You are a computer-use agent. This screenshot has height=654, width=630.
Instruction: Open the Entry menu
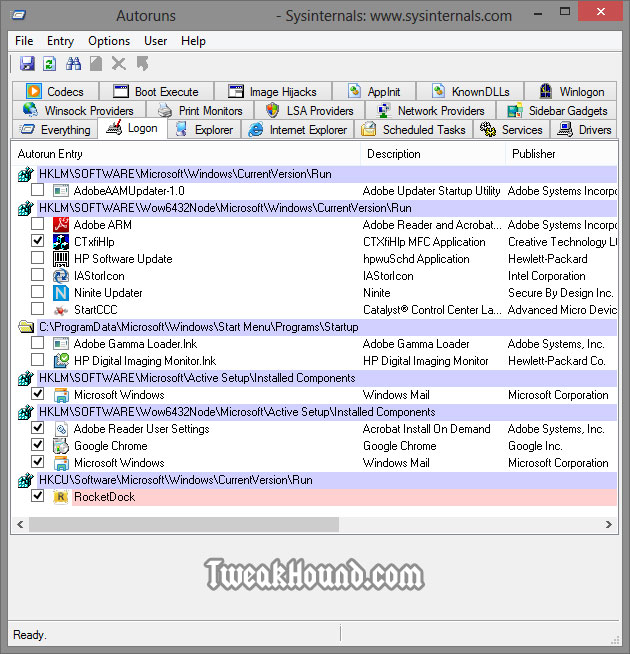(60, 41)
